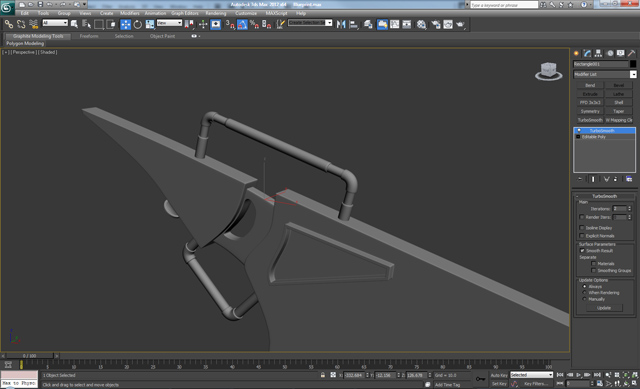640x389 pixels.
Task: Activate the Select and Move tool
Action: click(126, 24)
